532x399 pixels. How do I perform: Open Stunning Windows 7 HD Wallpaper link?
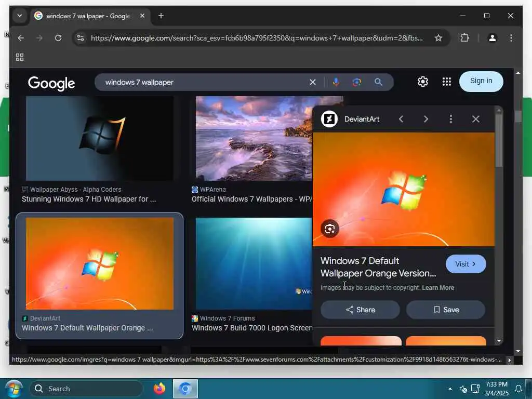point(89,199)
